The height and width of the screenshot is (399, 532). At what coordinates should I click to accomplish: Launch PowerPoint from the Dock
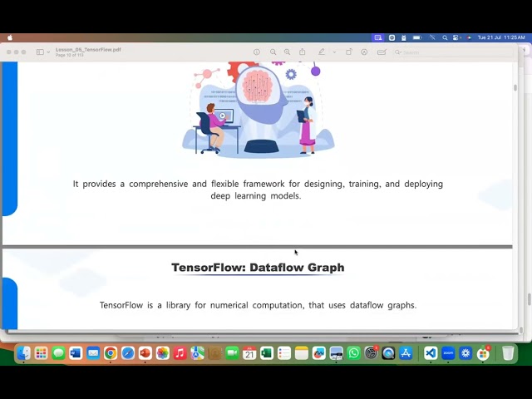145,353
